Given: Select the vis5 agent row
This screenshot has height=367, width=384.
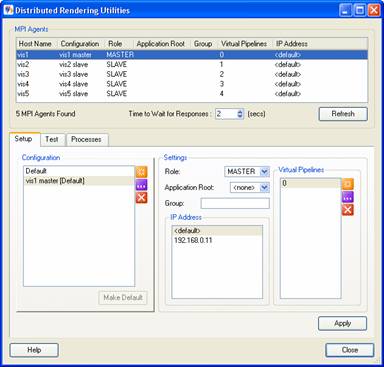Looking at the screenshot, I should click(192, 93).
